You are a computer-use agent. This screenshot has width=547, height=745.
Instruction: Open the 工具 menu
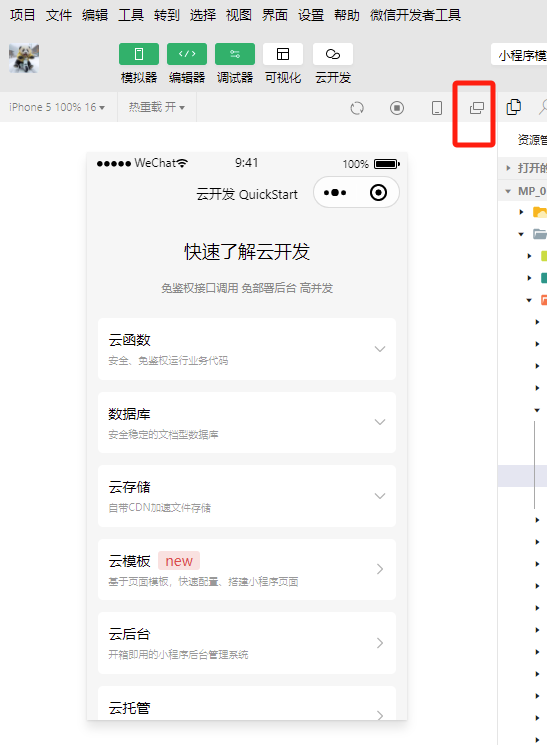(x=131, y=15)
